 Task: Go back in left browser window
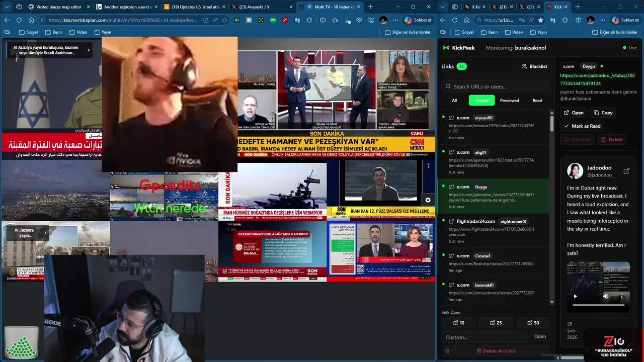tap(7, 20)
